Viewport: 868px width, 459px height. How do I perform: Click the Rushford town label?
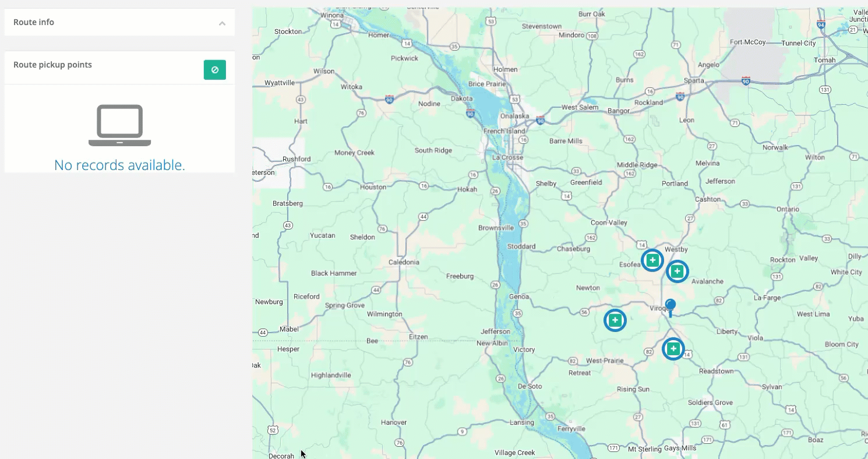click(x=297, y=158)
